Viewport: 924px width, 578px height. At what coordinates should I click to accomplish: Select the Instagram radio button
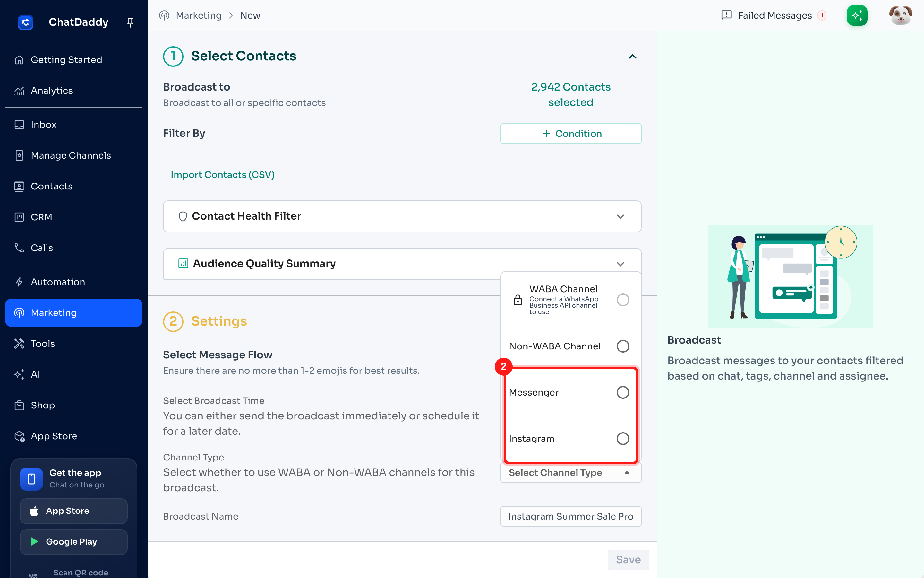[623, 439]
